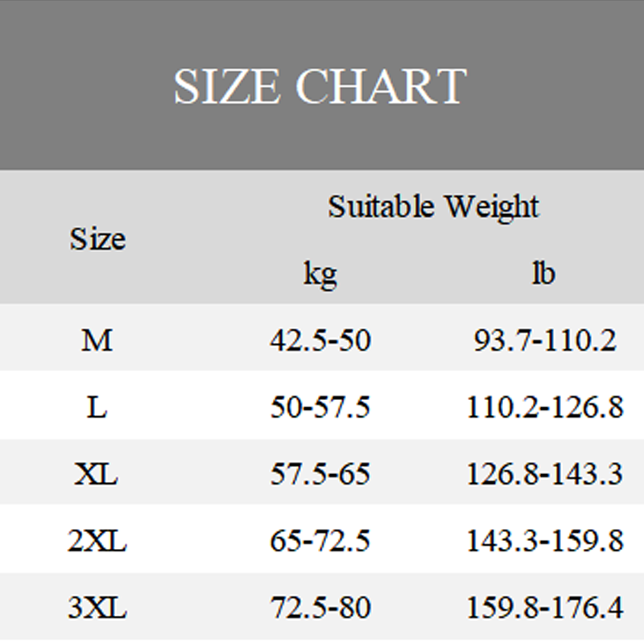The image size is (644, 644).
Task: Click the 126.8-143.3 lb value
Action: [545, 474]
